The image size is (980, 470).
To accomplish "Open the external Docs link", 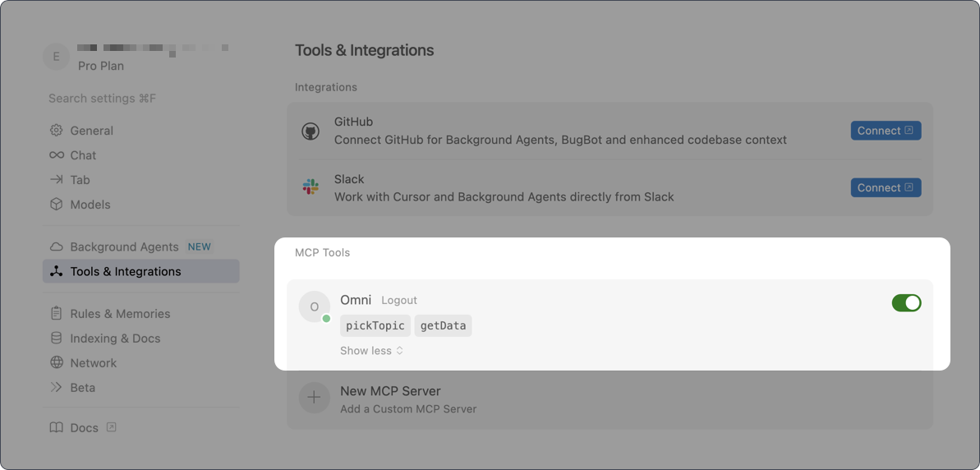I will (84, 428).
